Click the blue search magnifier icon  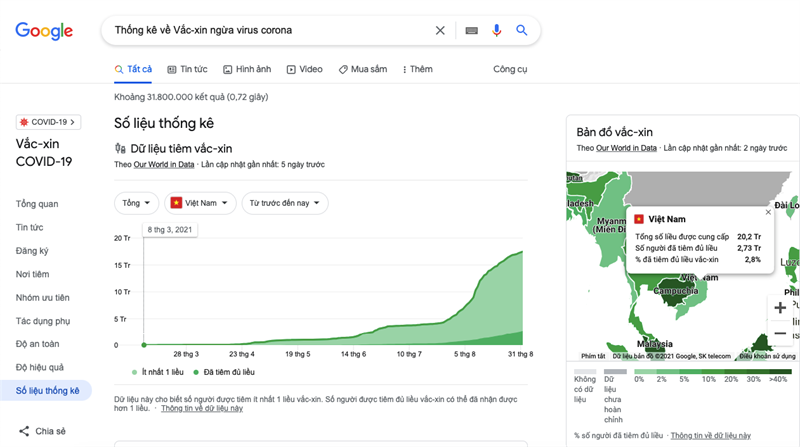click(x=521, y=30)
